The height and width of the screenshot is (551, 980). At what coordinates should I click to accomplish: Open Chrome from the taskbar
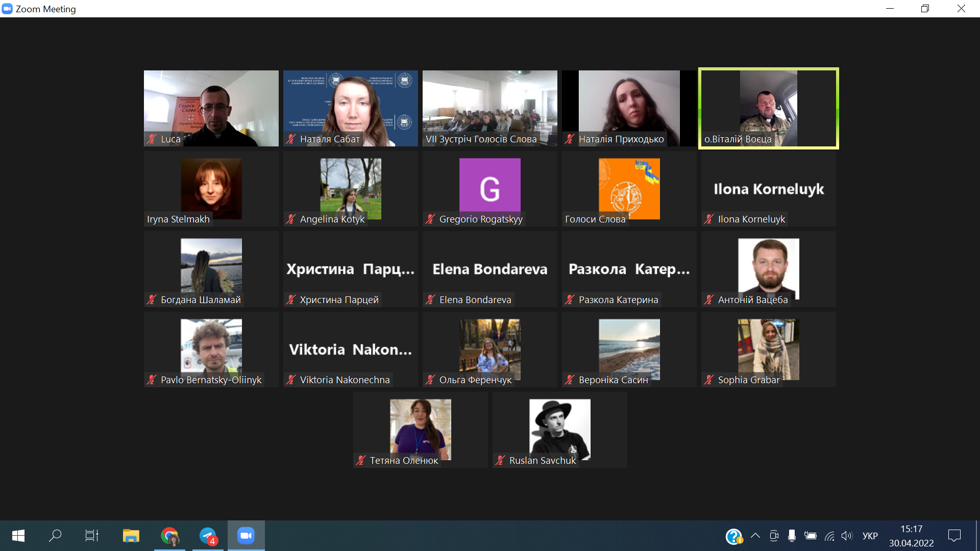tap(169, 536)
